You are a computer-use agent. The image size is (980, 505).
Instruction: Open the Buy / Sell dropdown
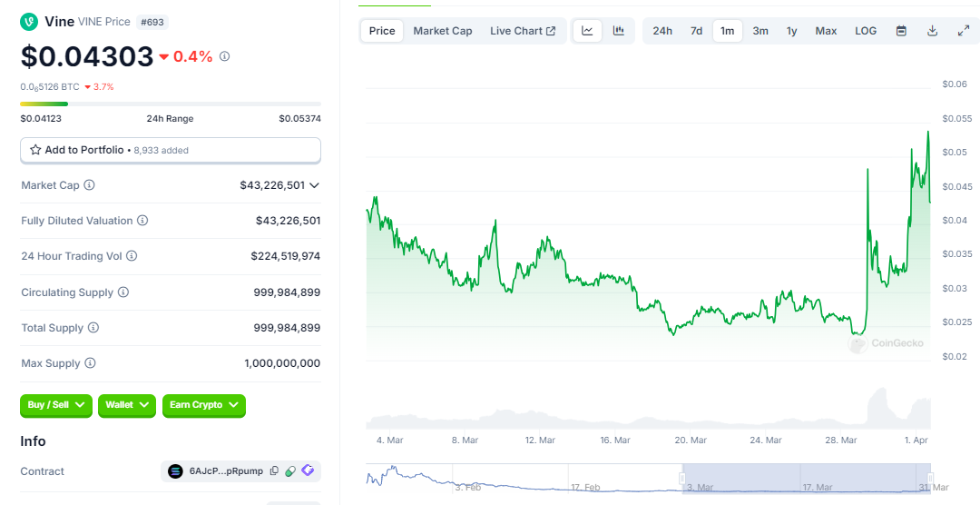tap(56, 405)
